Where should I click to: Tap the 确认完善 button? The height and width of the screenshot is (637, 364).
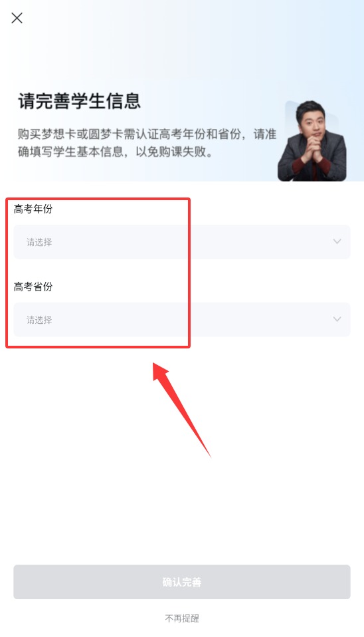pos(182,582)
